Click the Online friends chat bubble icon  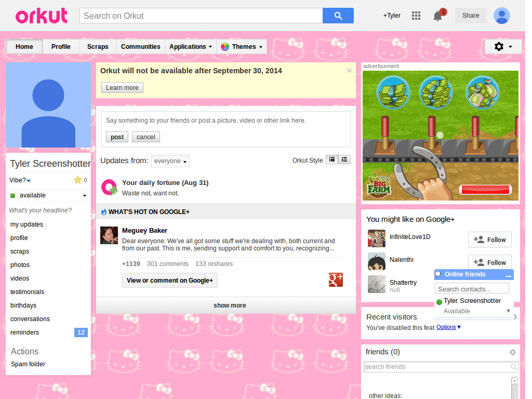[438, 274]
